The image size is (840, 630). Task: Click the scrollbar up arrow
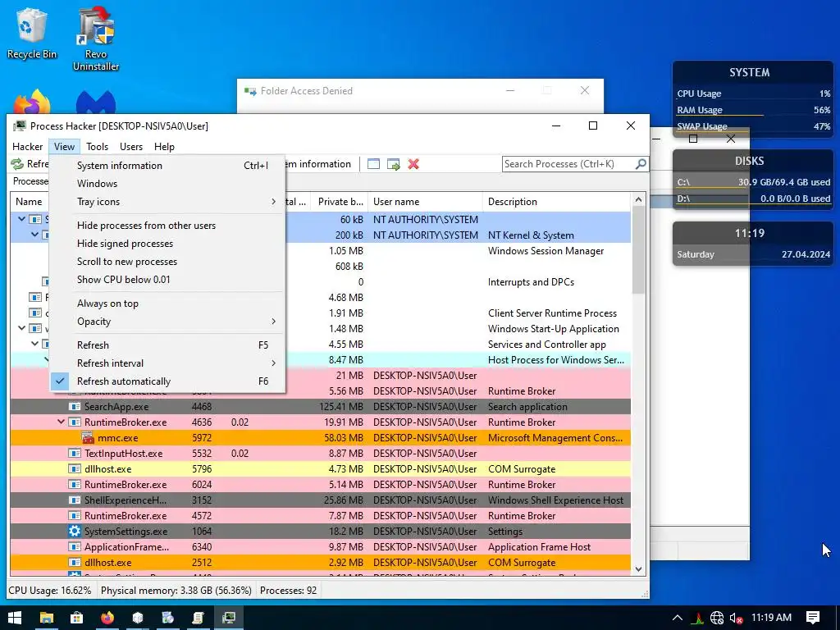(x=638, y=200)
